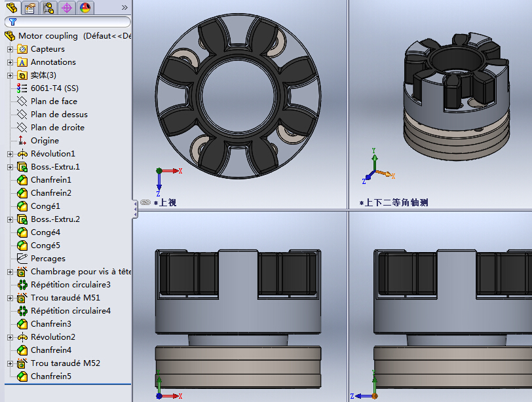Select the Boss.-Extru.1 extrude icon
This screenshot has height=402, width=532.
pyautogui.click(x=22, y=167)
